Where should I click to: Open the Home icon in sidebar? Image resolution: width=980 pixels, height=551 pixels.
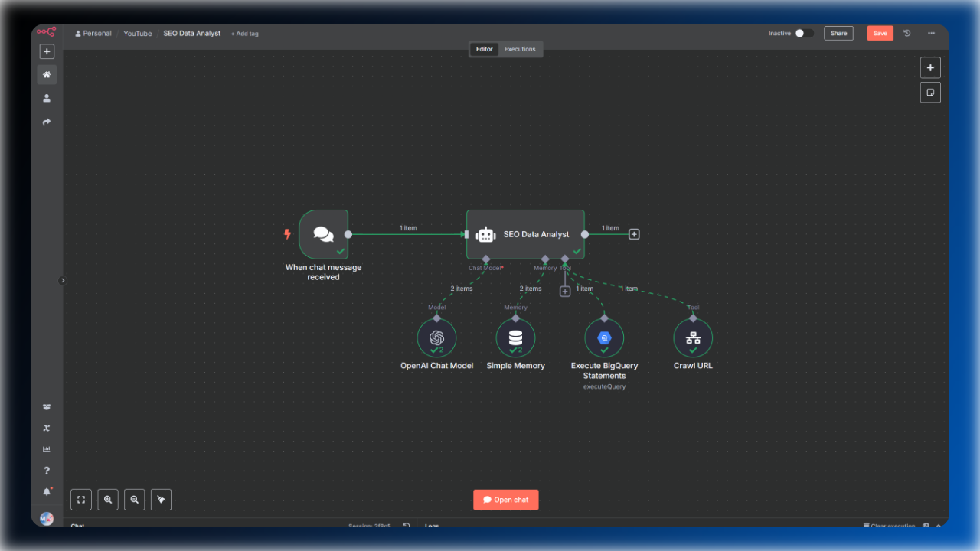click(47, 75)
